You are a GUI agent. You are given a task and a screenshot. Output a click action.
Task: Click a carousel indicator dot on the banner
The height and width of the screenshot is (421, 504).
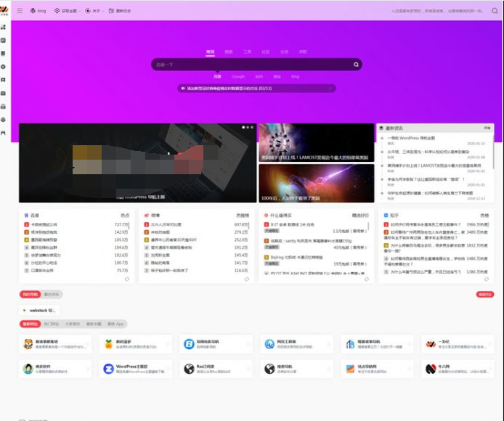click(248, 127)
